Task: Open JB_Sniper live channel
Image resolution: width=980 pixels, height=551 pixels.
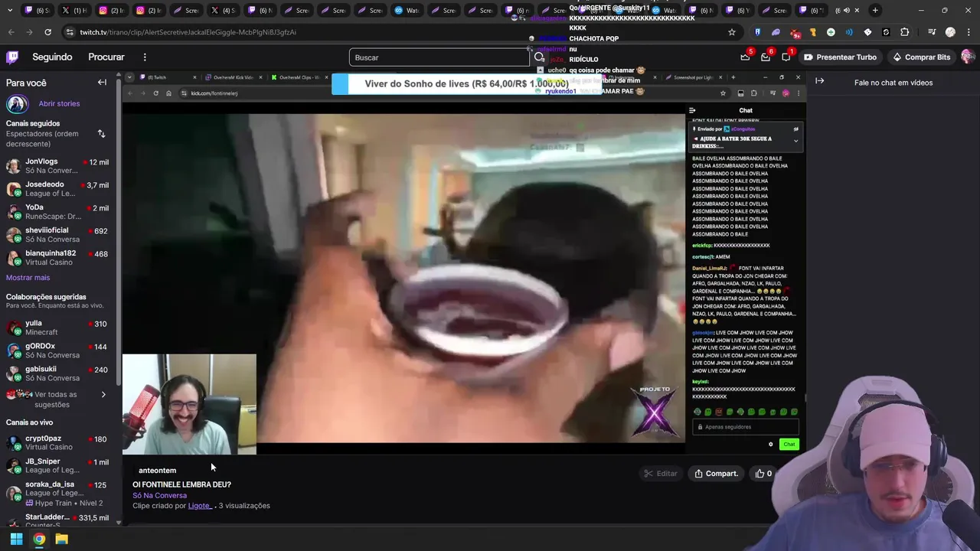Action: (x=57, y=466)
